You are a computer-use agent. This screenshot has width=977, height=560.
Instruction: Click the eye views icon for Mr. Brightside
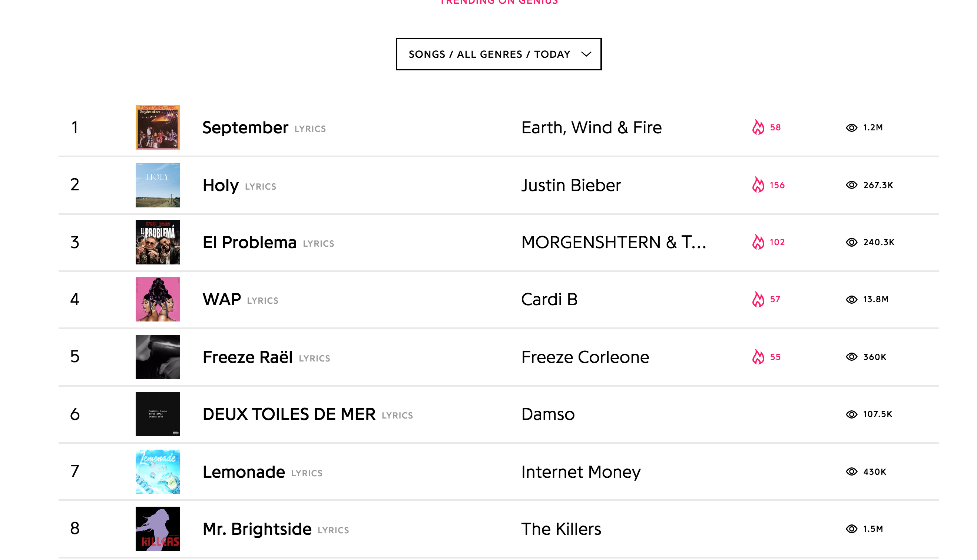coord(851,529)
